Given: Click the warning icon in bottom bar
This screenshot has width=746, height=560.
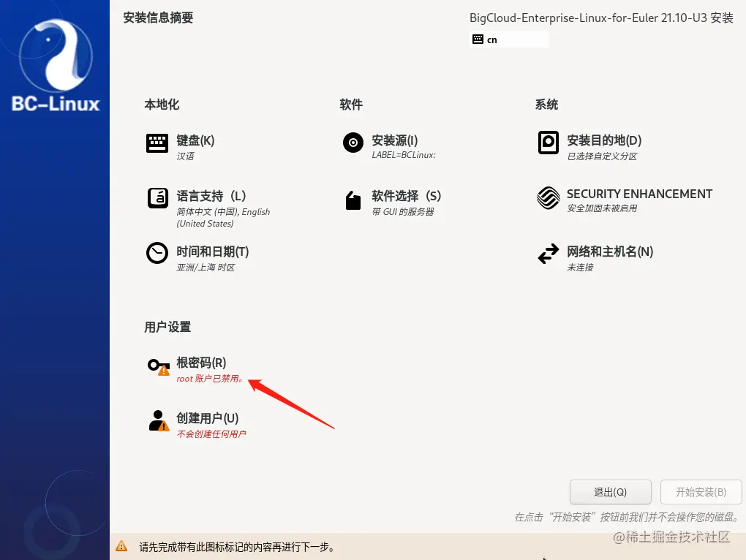Looking at the screenshot, I should tap(121, 545).
